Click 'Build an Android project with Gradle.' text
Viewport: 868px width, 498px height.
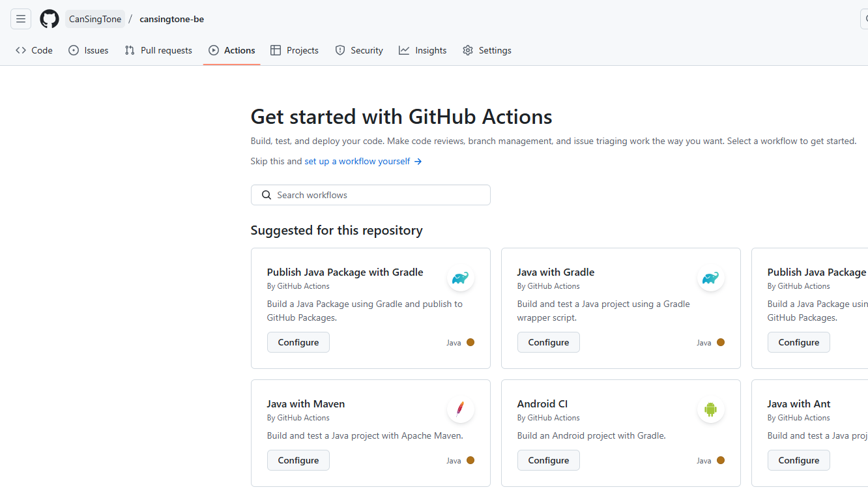(x=591, y=435)
